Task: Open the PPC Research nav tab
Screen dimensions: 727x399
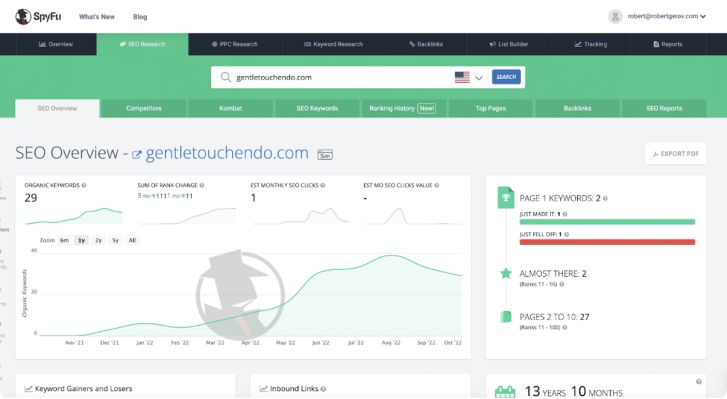Action: point(235,44)
